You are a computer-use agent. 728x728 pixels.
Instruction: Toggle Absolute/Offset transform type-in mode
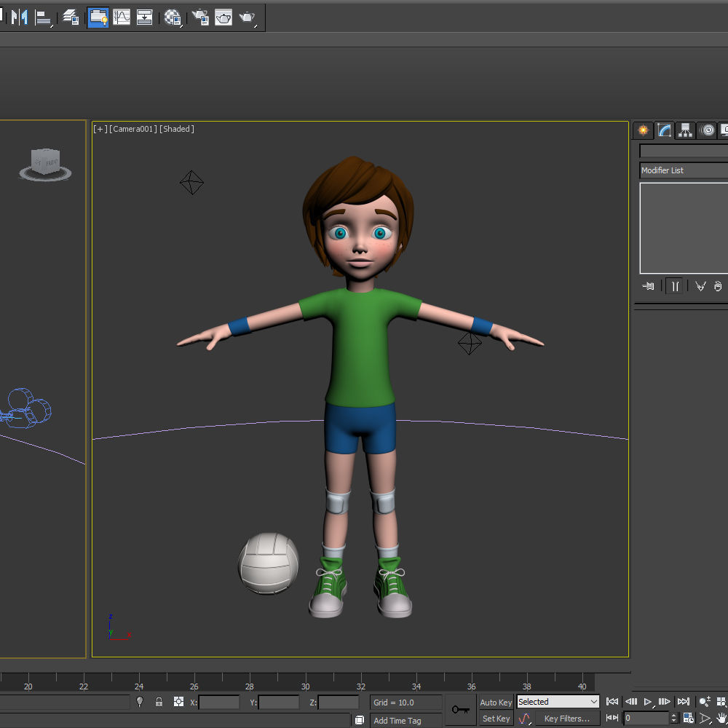click(178, 702)
